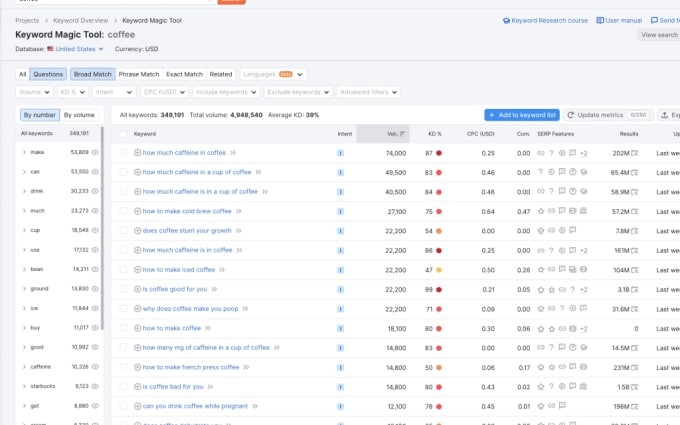
Task: Toggle the eye icon for the 'make' group
Action: [95, 152]
